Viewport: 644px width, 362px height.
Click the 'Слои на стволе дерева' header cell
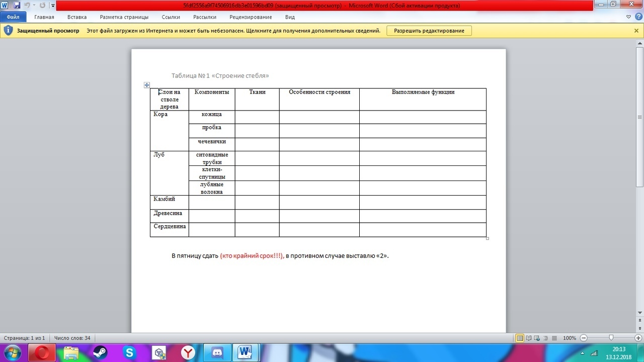coord(170,99)
